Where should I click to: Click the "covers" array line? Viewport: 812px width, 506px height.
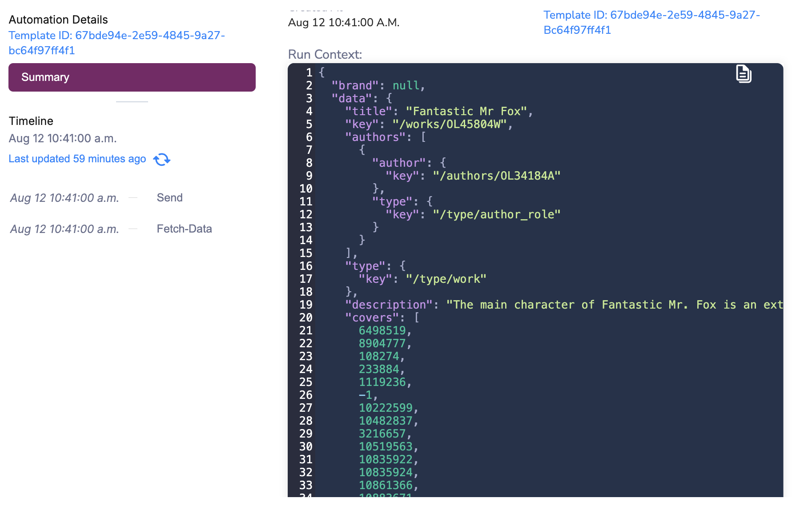coord(382,317)
